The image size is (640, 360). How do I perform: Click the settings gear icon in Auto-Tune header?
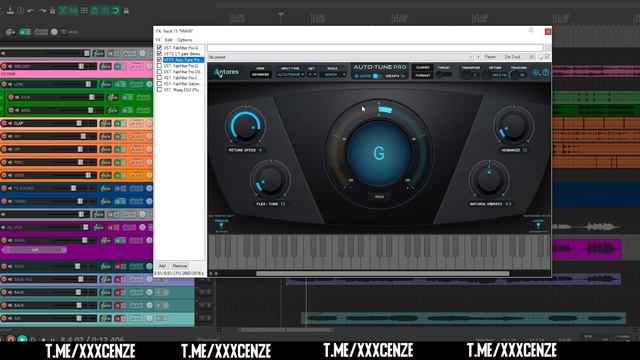tap(536, 73)
